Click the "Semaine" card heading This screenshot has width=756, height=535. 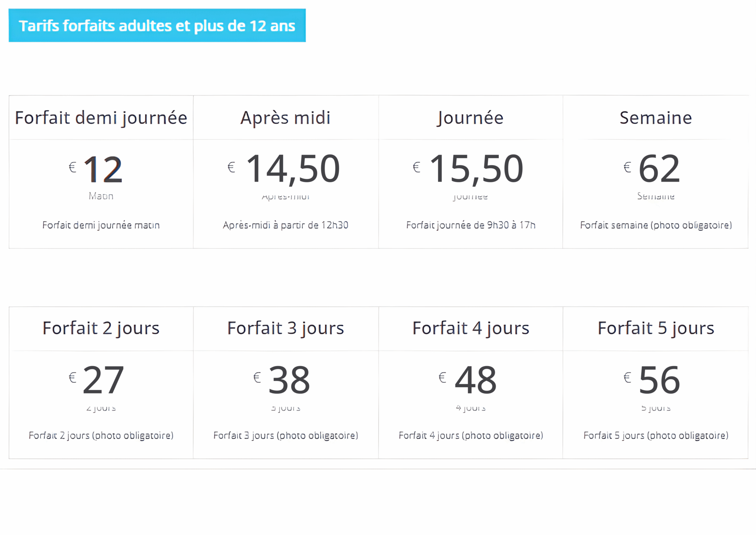click(656, 118)
